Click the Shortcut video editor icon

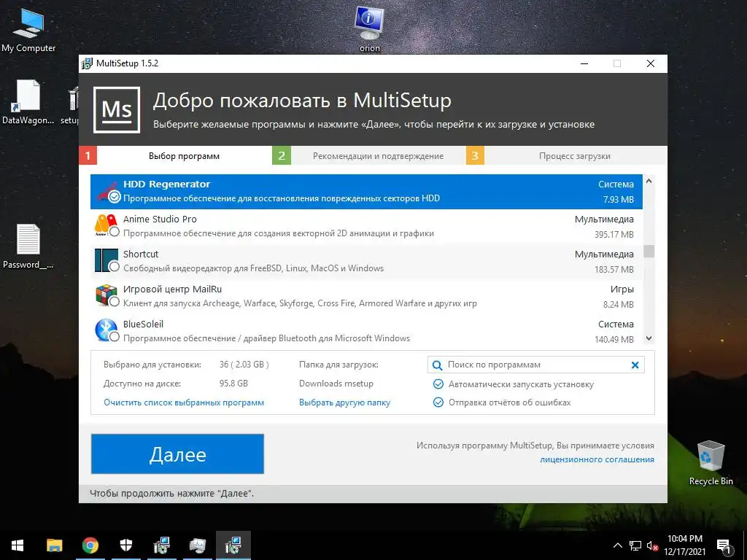106,260
